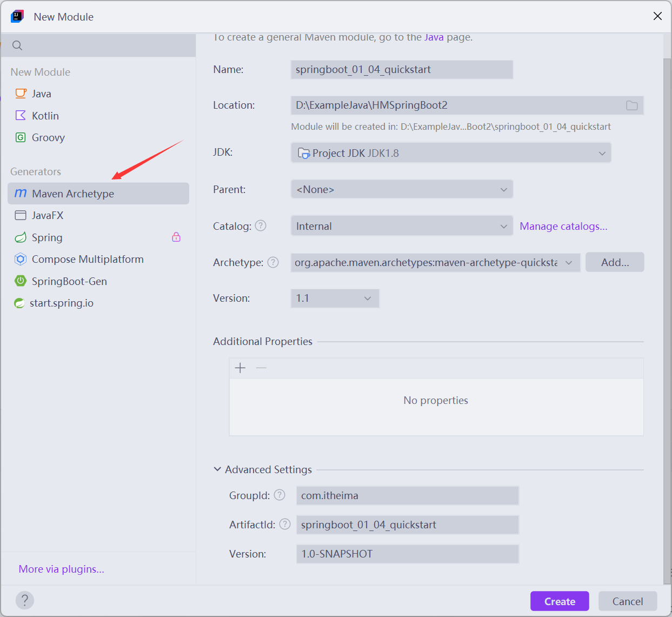Click the Catalog help question icon

[x=261, y=225]
